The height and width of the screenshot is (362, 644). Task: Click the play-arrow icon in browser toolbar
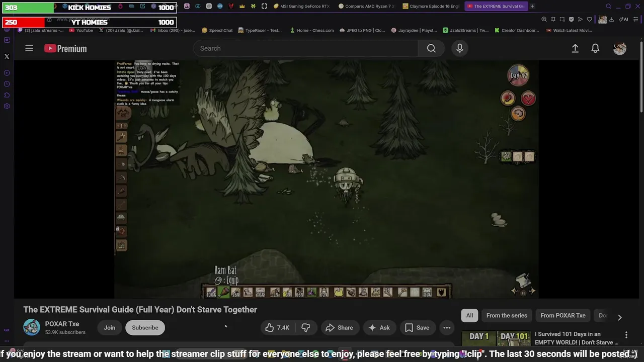pyautogui.click(x=580, y=19)
